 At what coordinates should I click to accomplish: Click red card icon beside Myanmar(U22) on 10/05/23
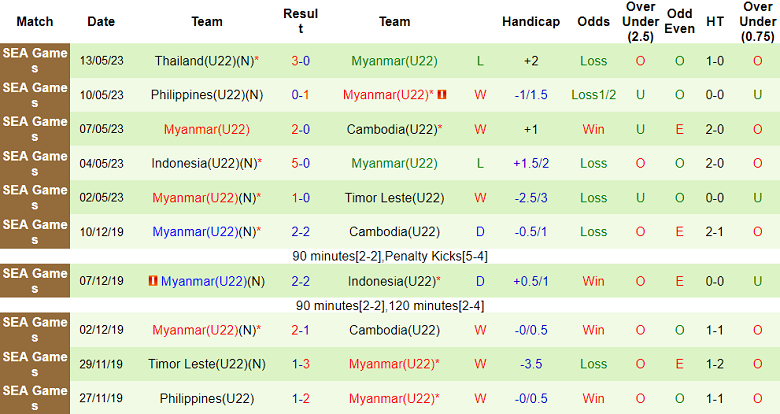[441, 95]
